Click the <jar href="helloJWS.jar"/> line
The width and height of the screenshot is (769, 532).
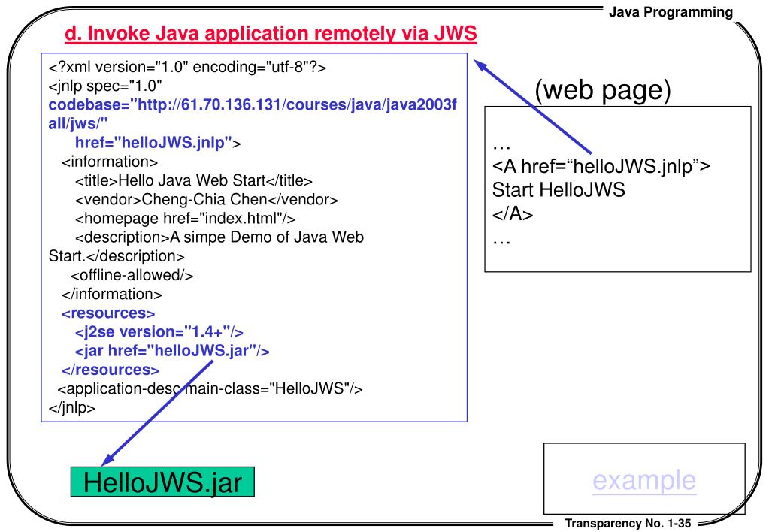point(172,351)
